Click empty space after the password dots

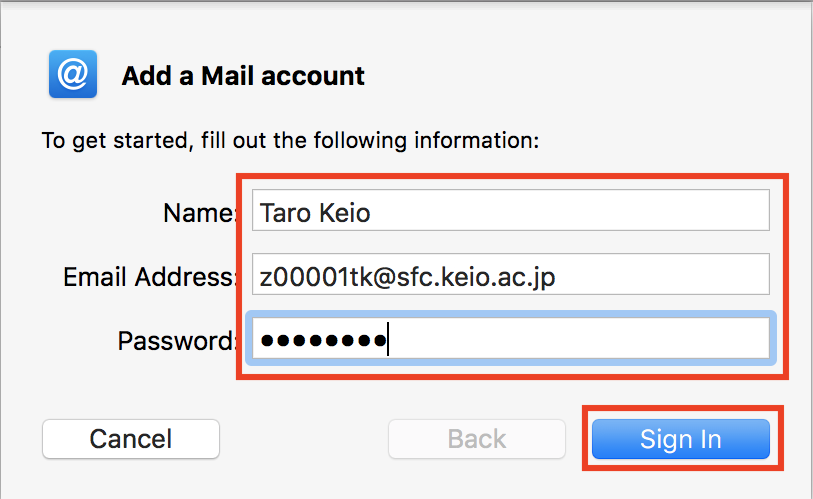click(580, 341)
